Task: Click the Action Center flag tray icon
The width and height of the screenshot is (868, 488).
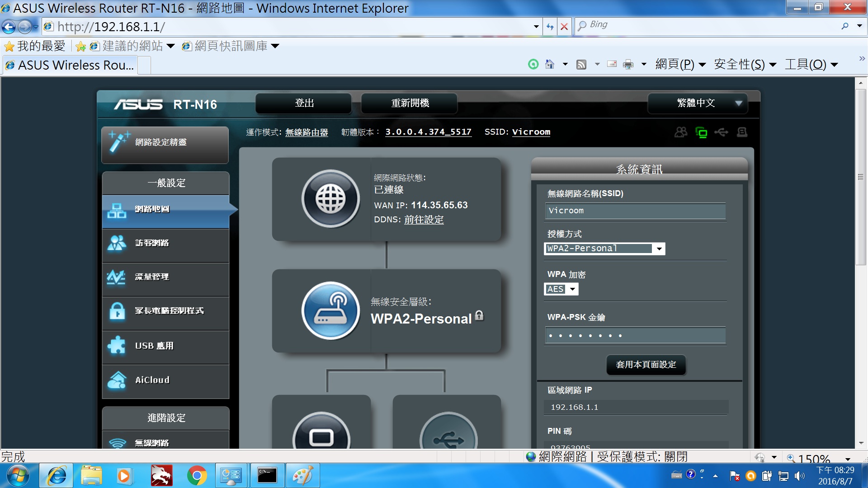Action: [735, 476]
